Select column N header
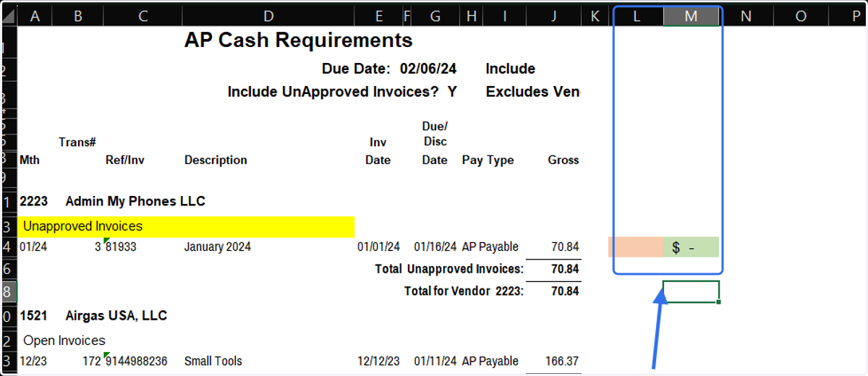 [x=746, y=16]
